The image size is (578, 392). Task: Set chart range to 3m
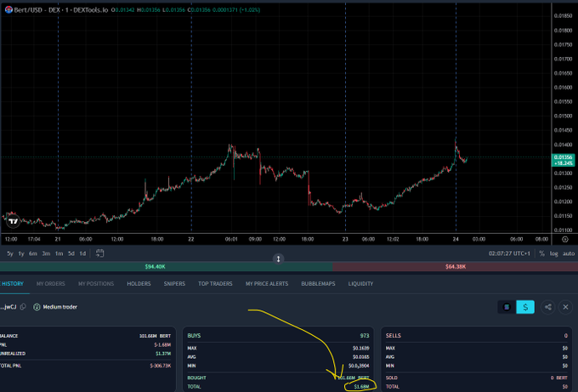tap(46, 253)
